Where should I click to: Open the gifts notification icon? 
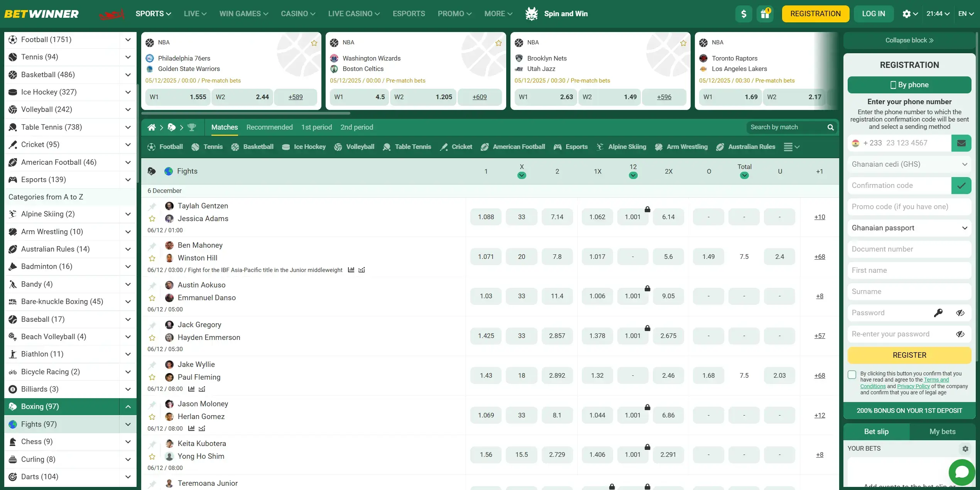coord(765,14)
